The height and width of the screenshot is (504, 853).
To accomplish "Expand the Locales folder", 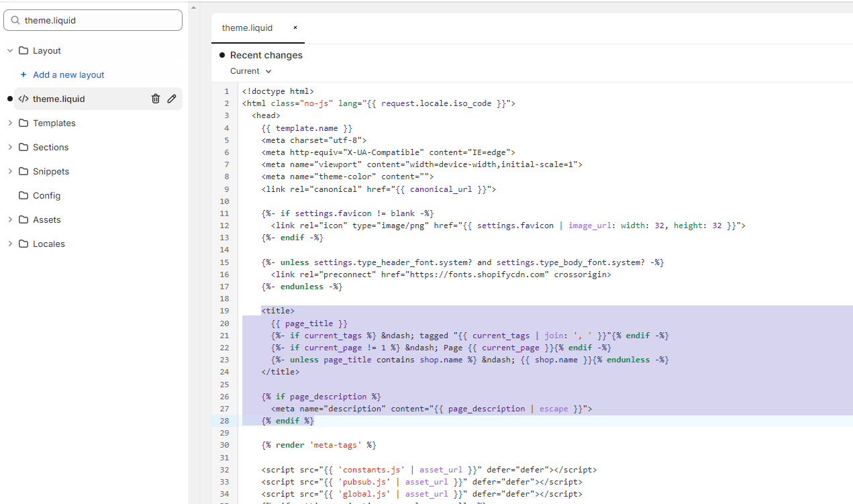I will [10, 244].
